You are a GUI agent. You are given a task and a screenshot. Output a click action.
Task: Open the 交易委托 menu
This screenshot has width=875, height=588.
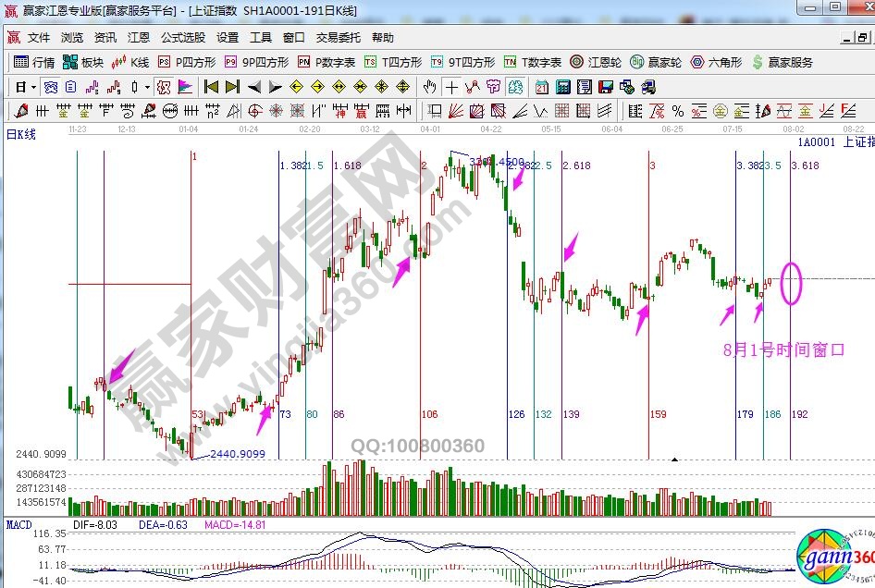click(339, 38)
